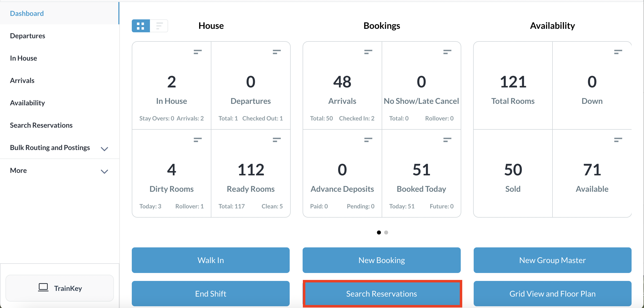
Task: Select Availability in the sidebar
Action: (27, 103)
